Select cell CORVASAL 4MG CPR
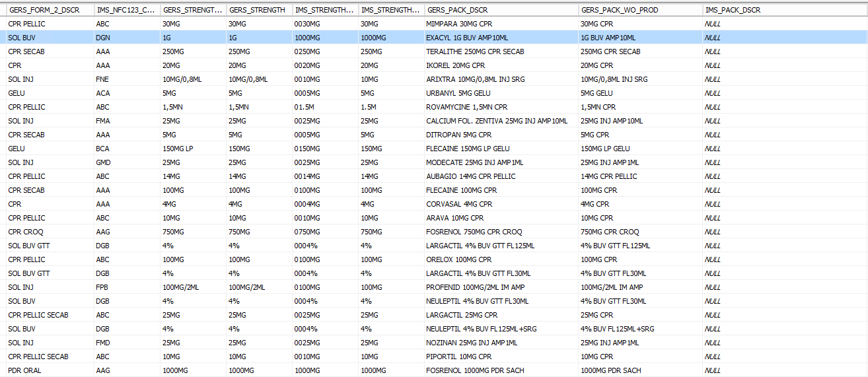The image size is (868, 377). (x=501, y=204)
